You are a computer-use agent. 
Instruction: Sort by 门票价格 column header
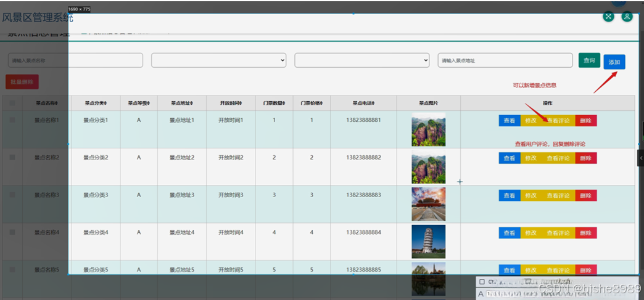click(312, 103)
